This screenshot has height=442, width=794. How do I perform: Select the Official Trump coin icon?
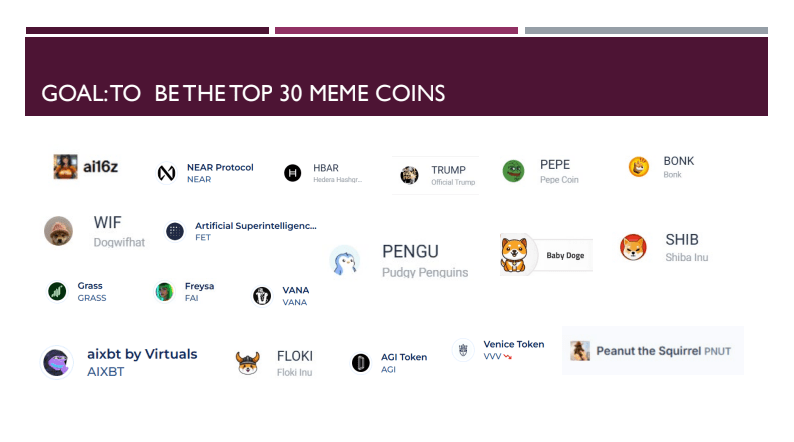tap(410, 175)
